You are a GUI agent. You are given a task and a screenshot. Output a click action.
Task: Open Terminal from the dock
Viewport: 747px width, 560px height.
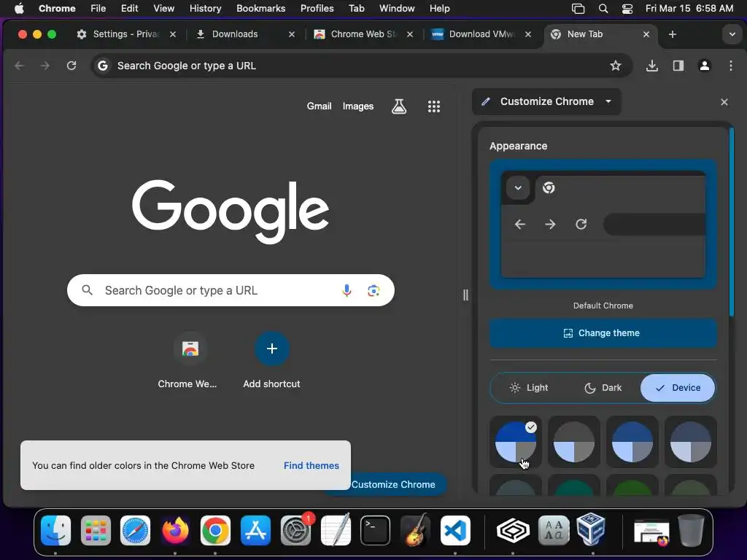point(376,531)
